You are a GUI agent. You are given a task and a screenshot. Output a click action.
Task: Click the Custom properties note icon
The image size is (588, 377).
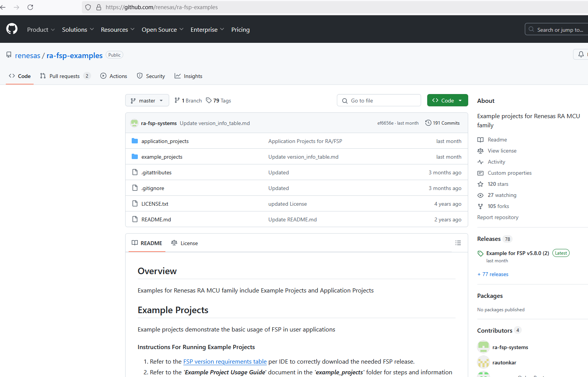(x=480, y=173)
